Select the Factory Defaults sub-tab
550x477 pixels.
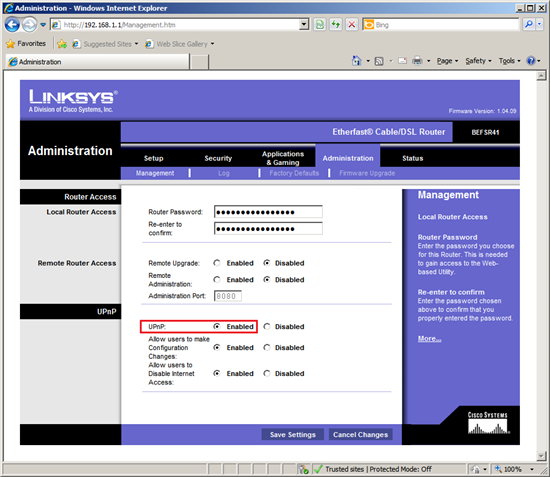[x=294, y=173]
